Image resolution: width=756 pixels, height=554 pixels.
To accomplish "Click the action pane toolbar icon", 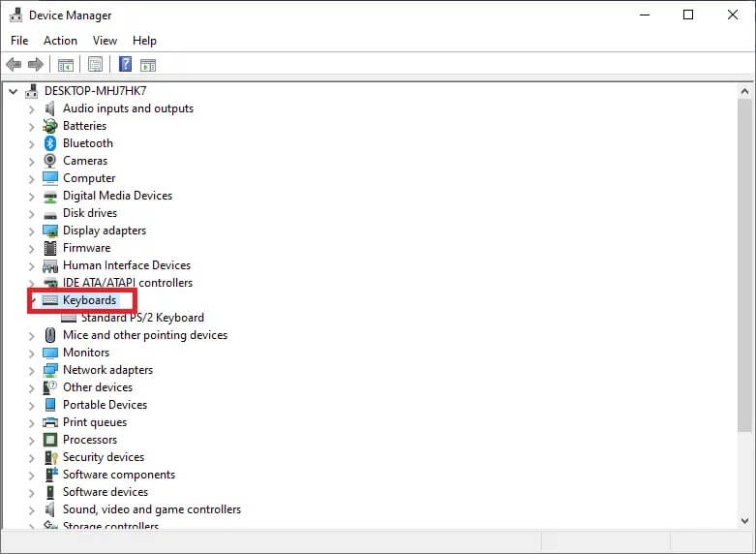I will tap(148, 64).
